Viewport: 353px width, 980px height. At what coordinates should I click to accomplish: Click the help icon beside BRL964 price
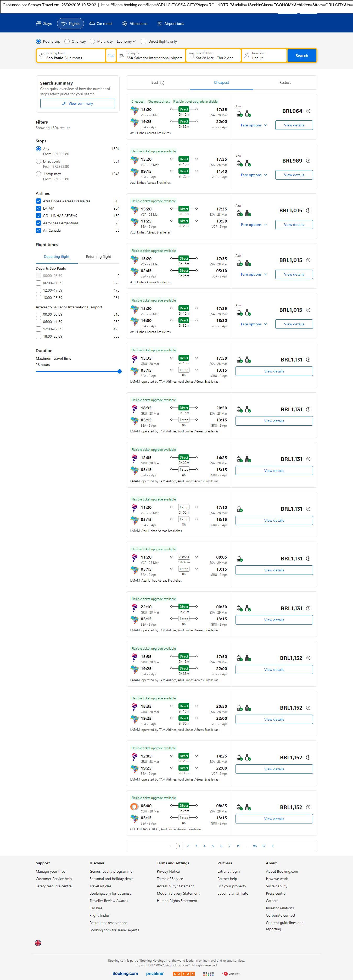coord(308,111)
